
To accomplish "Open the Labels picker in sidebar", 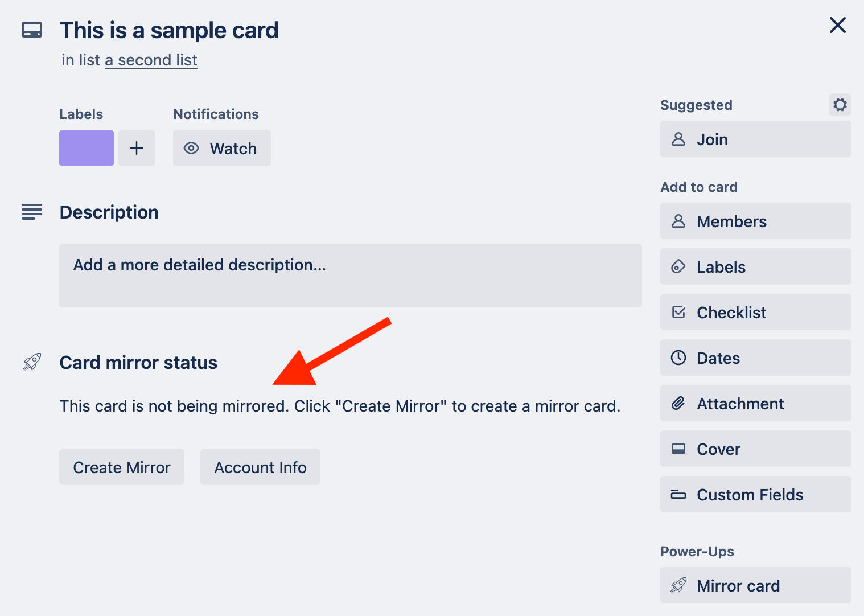I will [756, 266].
